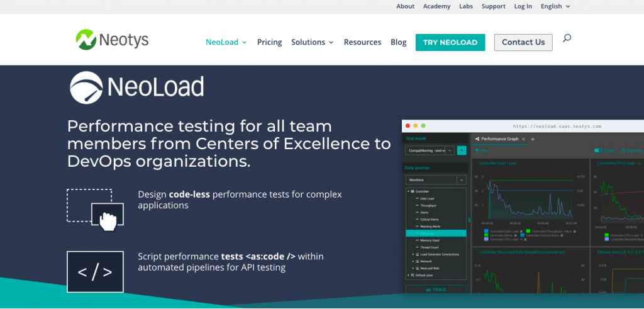Click blue Controller/User Load legend swatch
Viewport: 644px width, 309px height.
click(486, 232)
